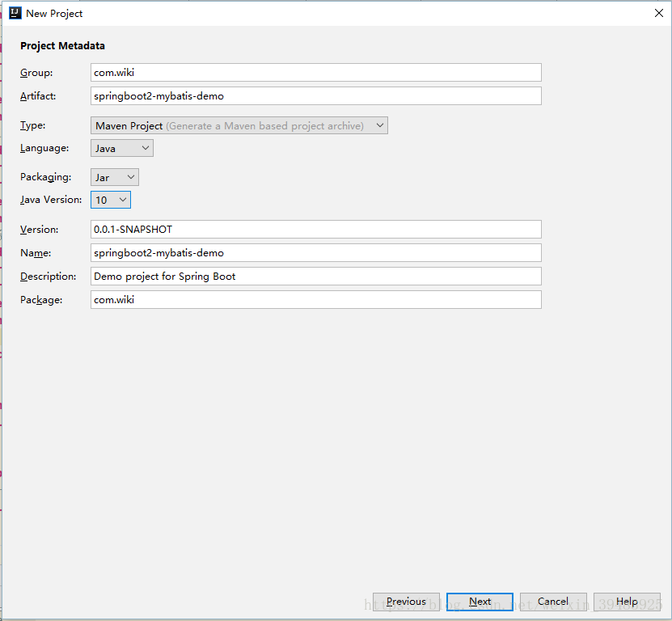
Task: Edit the Description input field
Action: tap(316, 277)
